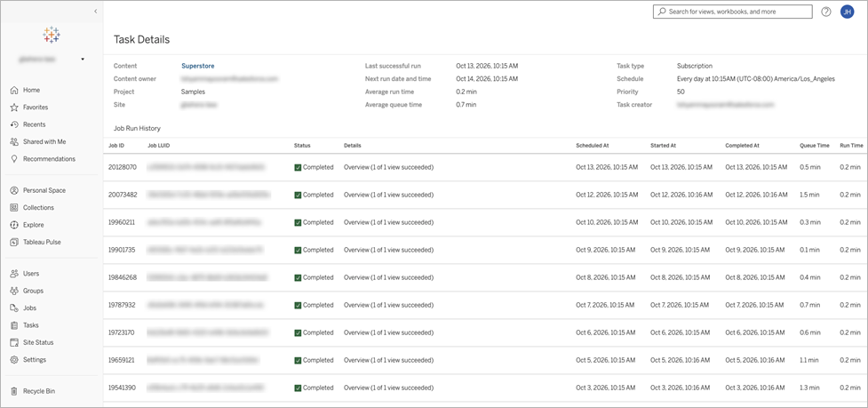Click the Recycle Bin trash icon

14,391
